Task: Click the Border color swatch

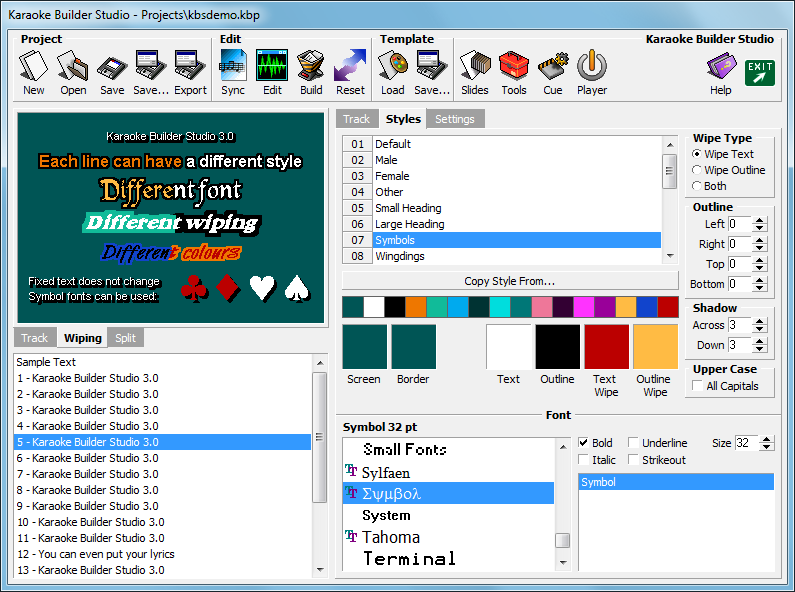Action: click(x=414, y=347)
